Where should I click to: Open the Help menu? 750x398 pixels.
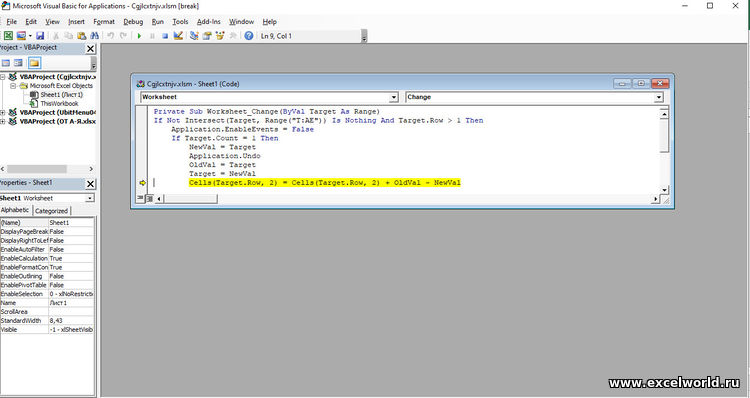(x=269, y=22)
